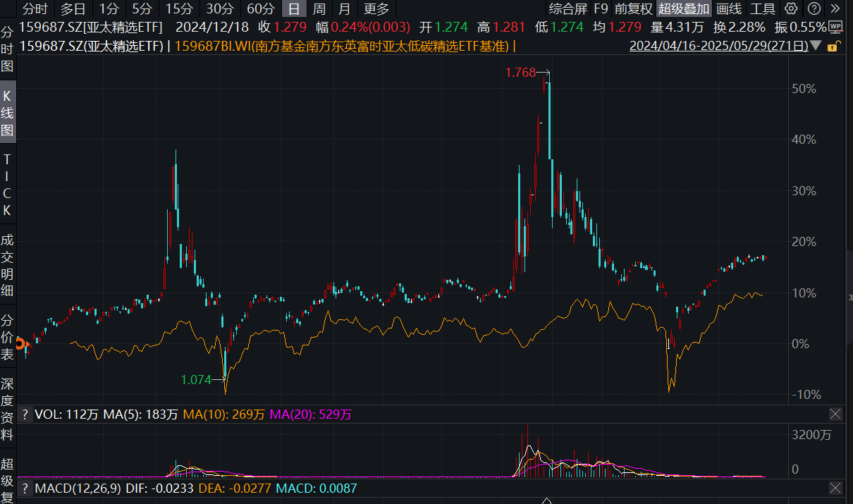Image resolution: width=853 pixels, height=504 pixels.
Task: Click the date range 2024/04/16-2025/05/29 link
Action: (x=718, y=46)
